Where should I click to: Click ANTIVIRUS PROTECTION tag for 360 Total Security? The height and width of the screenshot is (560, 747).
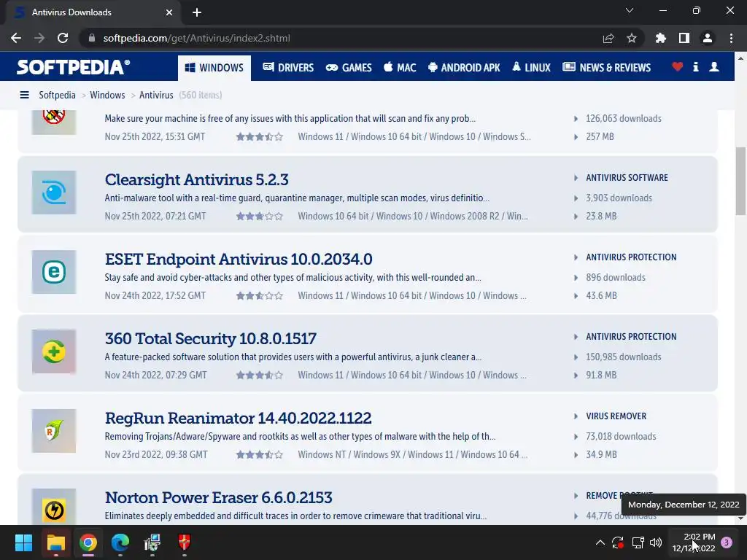(631, 337)
